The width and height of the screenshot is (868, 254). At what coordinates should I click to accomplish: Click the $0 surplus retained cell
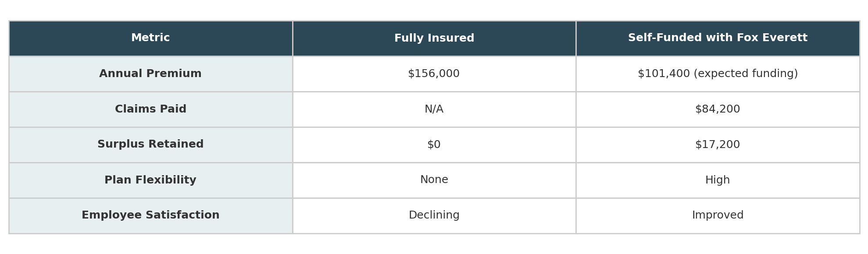[x=434, y=145]
